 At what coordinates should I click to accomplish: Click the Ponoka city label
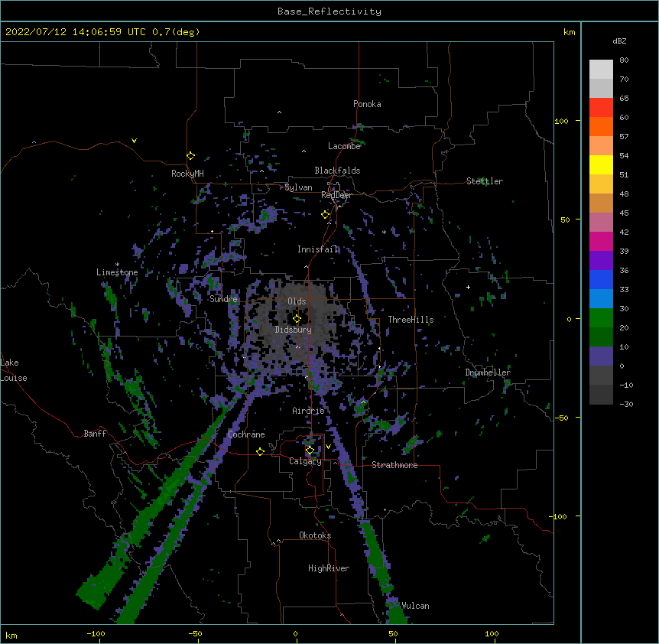click(x=367, y=104)
